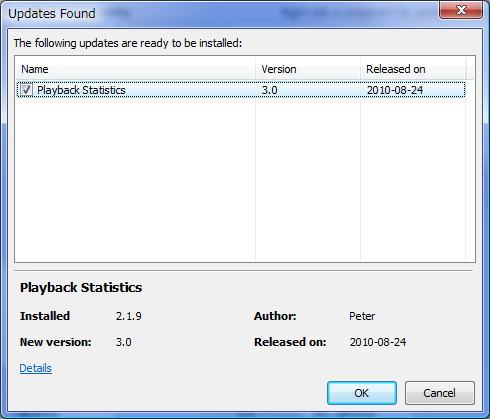490x419 pixels.
Task: Click the divider between Name and Version headers
Action: tap(255, 69)
